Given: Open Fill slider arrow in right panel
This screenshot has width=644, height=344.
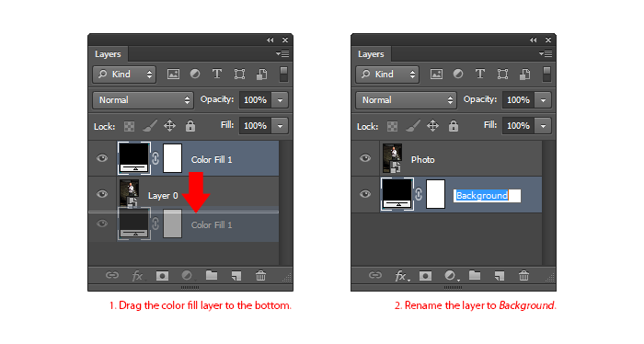Looking at the screenshot, I should click(x=543, y=126).
